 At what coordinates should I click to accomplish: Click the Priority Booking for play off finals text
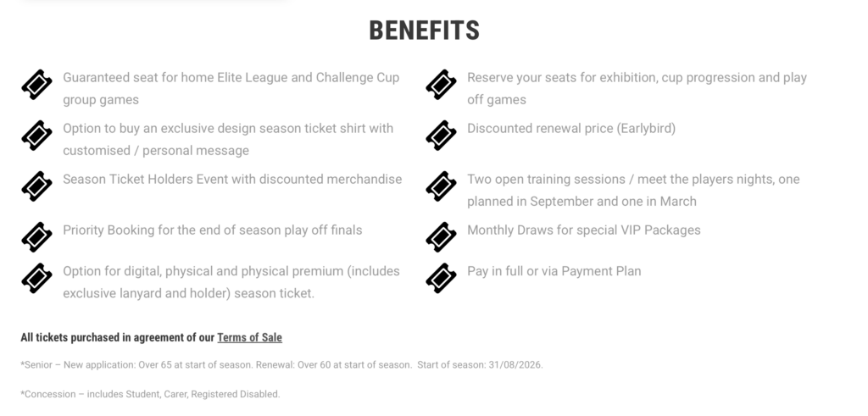pos(212,230)
